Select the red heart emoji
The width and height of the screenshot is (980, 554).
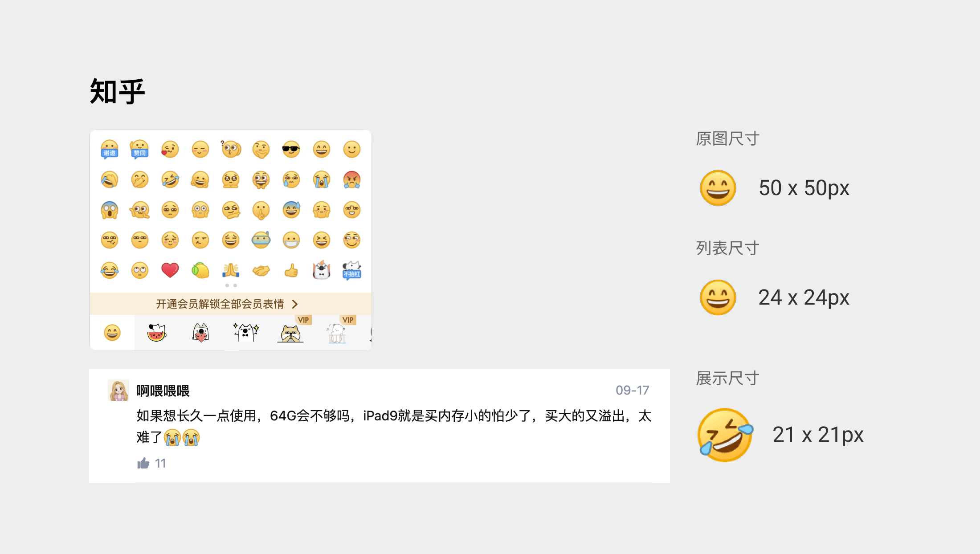pos(170,270)
